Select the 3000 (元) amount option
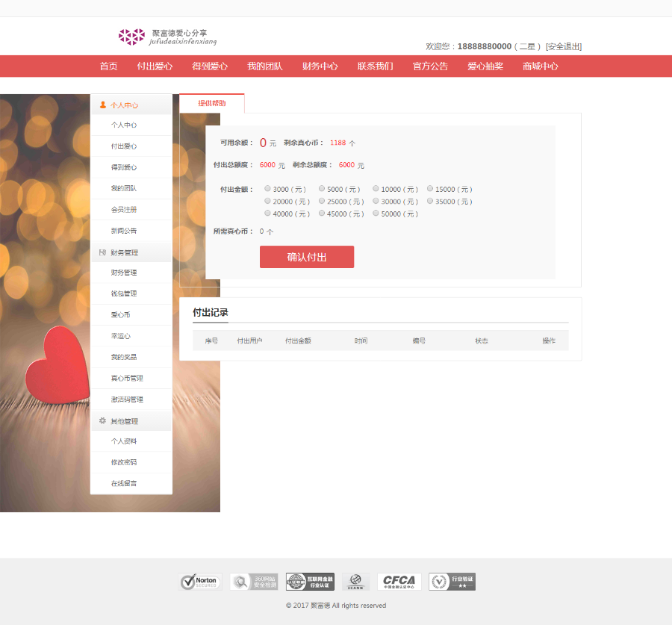Screen dimensions: 672x625 267,189
